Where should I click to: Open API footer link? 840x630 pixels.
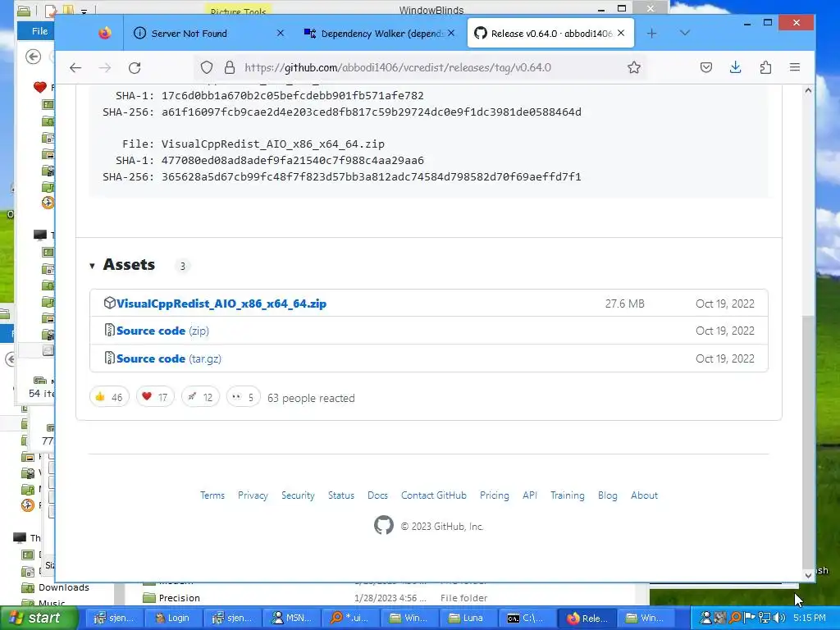pyautogui.click(x=530, y=495)
